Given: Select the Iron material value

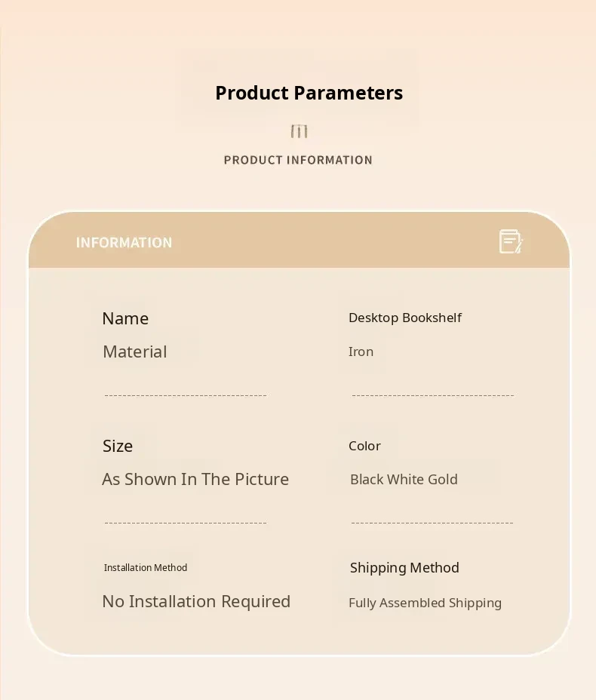Looking at the screenshot, I should (x=361, y=352).
